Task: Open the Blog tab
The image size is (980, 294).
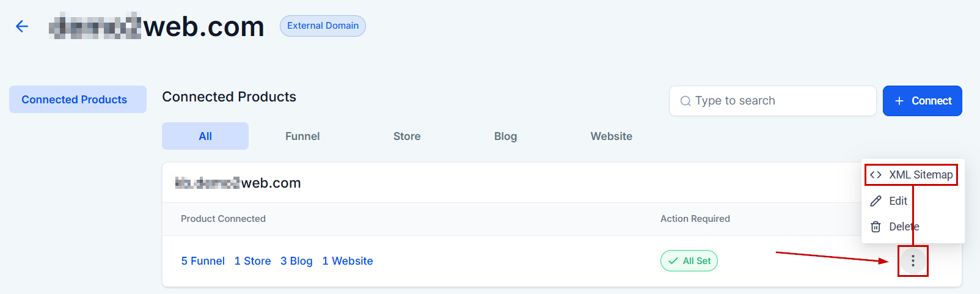Action: tap(505, 136)
